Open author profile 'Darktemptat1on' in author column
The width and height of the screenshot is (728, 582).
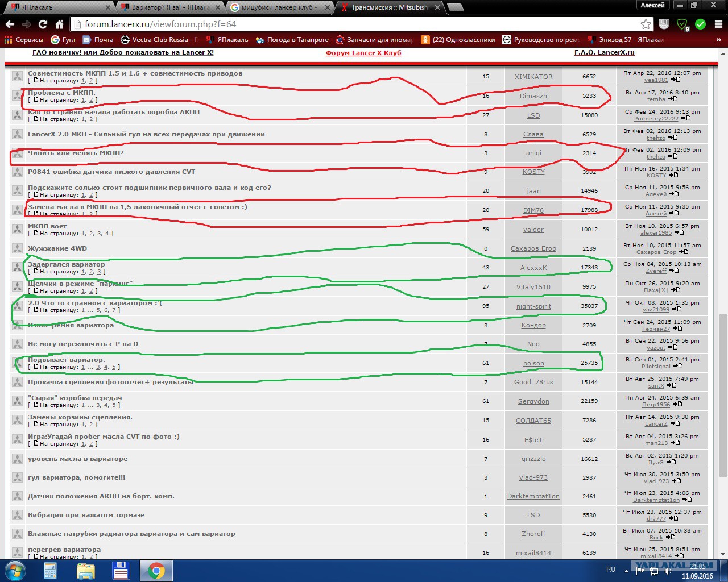pyautogui.click(x=533, y=496)
